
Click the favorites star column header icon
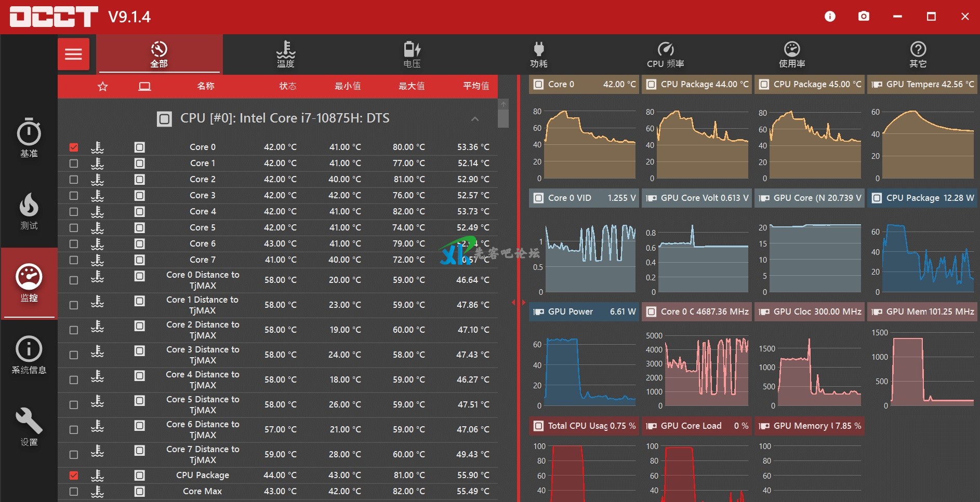103,86
